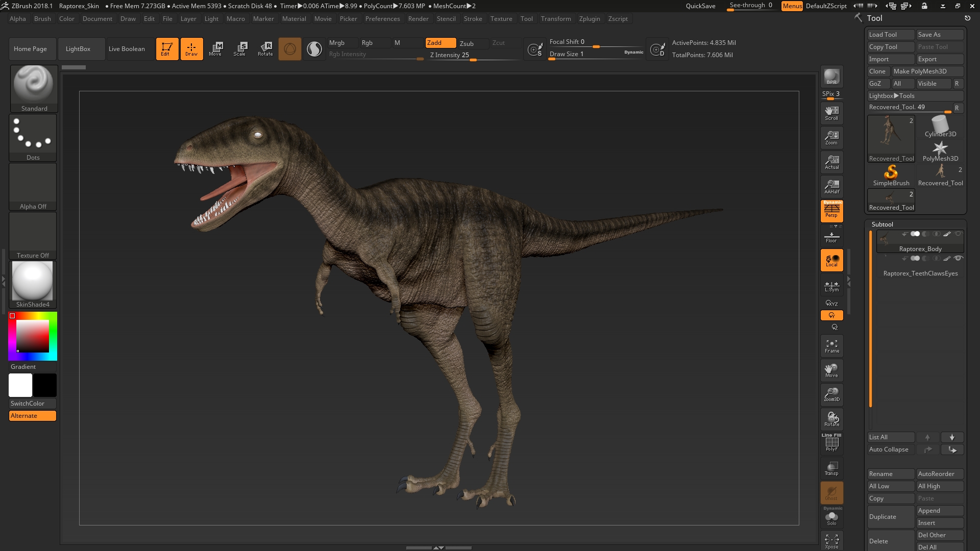Screen dimensions: 980x551
Task: Click Load Tool button
Action: coord(891,35)
